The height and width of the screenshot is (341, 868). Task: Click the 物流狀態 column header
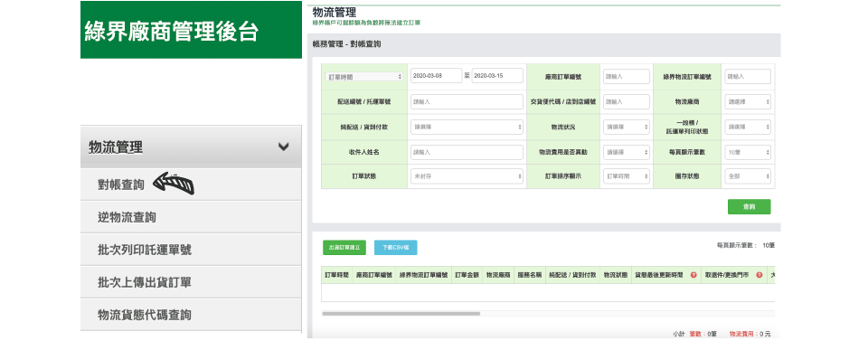point(615,275)
